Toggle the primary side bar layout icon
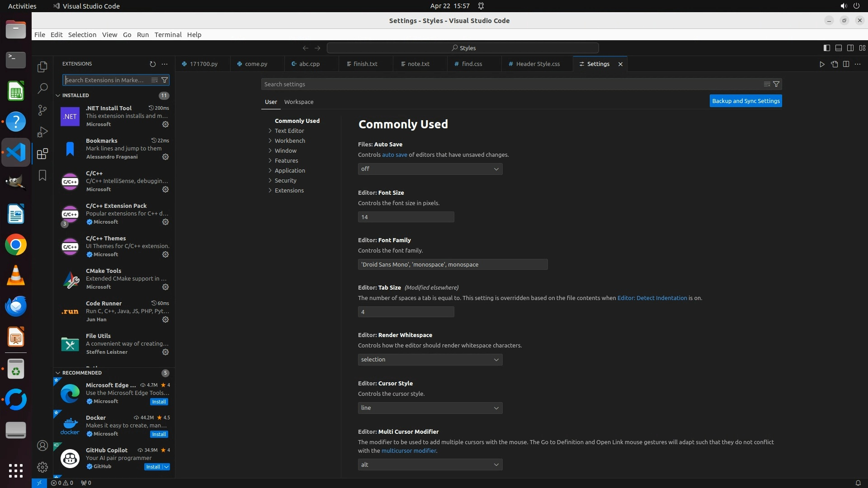Viewport: 868px width, 488px height. point(826,48)
